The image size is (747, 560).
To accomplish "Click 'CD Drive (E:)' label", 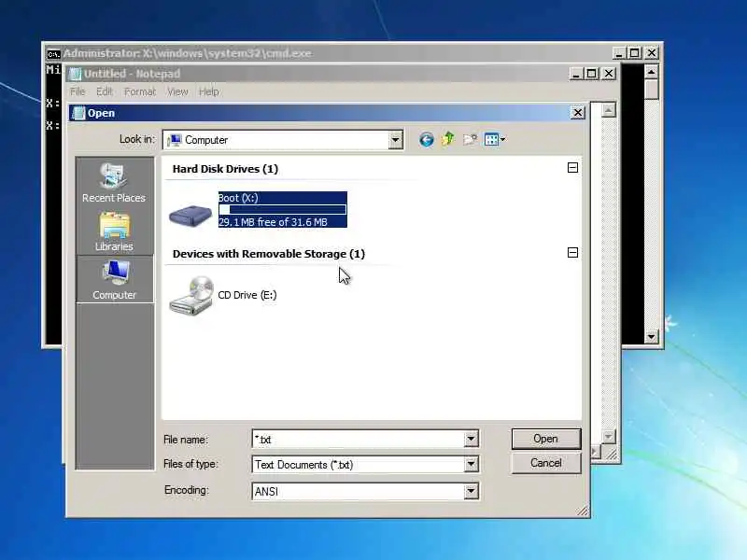I will [247, 295].
